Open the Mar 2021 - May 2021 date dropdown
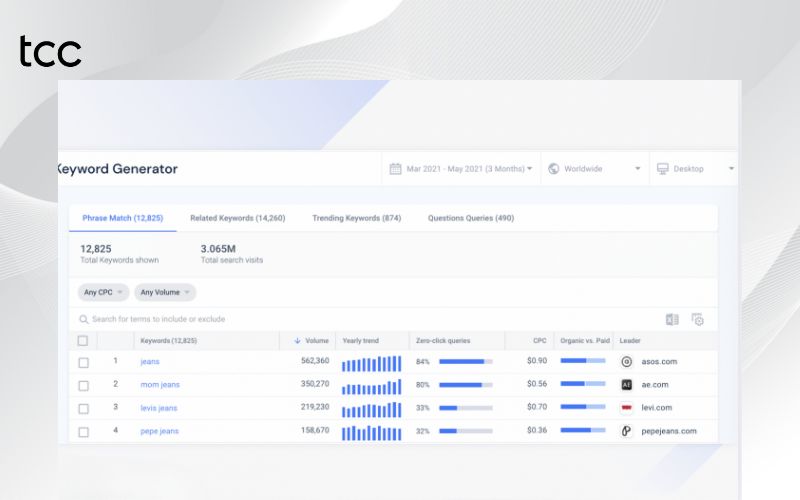Viewport: 800px width, 500px height. 461,169
